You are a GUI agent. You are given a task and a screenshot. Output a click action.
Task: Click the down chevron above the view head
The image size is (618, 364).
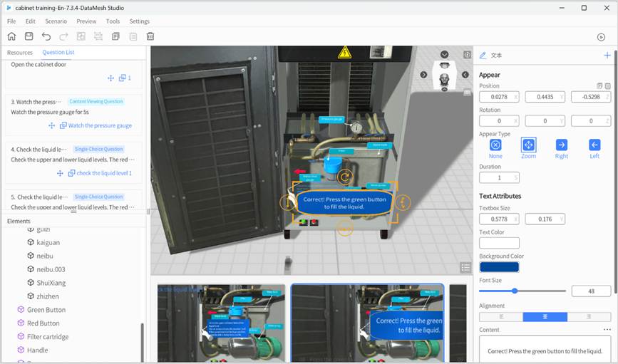(x=445, y=55)
